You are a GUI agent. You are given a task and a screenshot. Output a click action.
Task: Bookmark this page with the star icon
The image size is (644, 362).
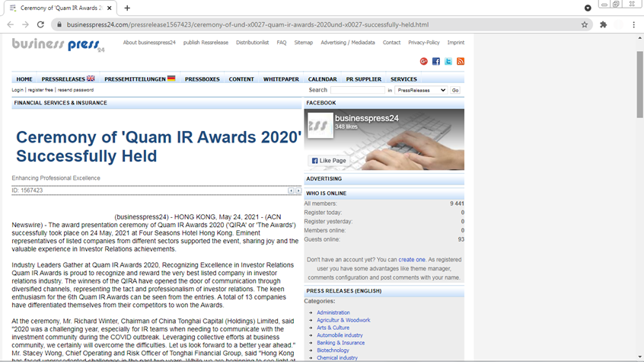click(x=585, y=24)
